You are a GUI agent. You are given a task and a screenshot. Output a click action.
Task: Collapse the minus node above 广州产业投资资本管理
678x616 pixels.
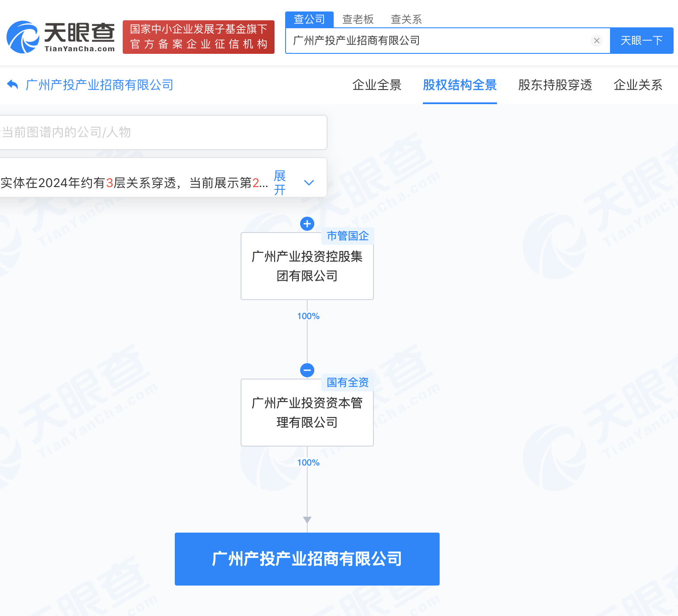(x=307, y=370)
